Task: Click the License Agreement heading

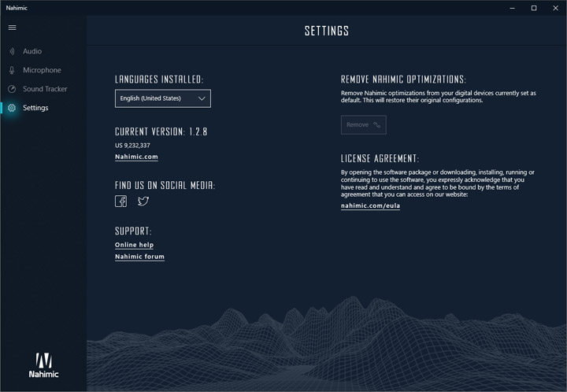Action: tap(380, 158)
